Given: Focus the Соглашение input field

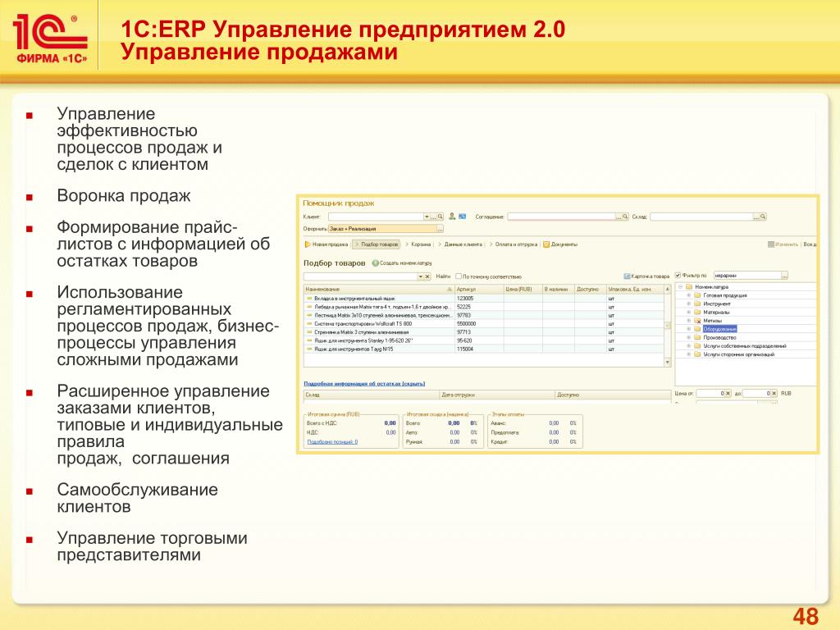Looking at the screenshot, I should (561, 217).
